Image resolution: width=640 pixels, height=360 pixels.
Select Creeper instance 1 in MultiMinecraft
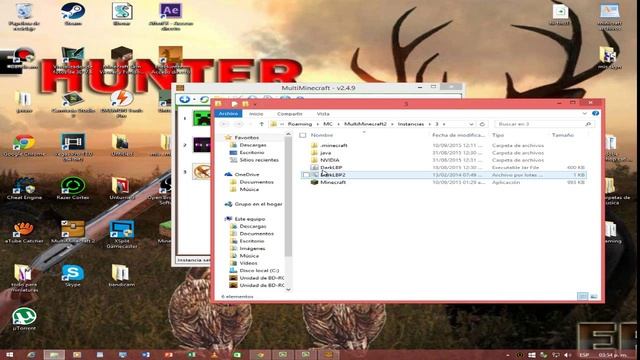tap(201, 118)
